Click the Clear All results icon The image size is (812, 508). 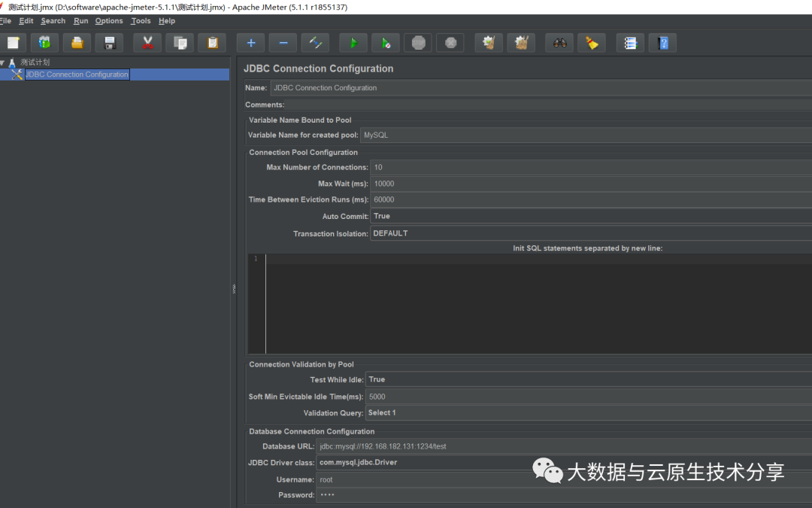[521, 43]
